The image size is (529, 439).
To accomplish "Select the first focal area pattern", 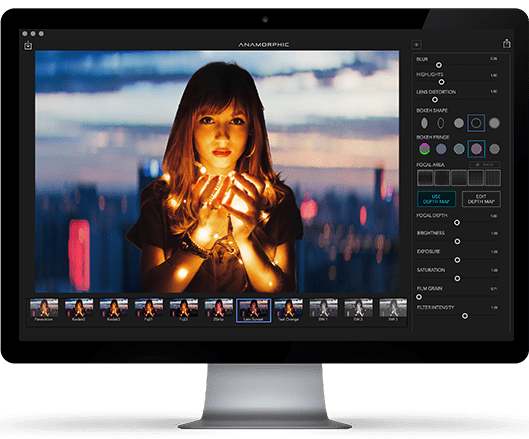I will coord(425,178).
